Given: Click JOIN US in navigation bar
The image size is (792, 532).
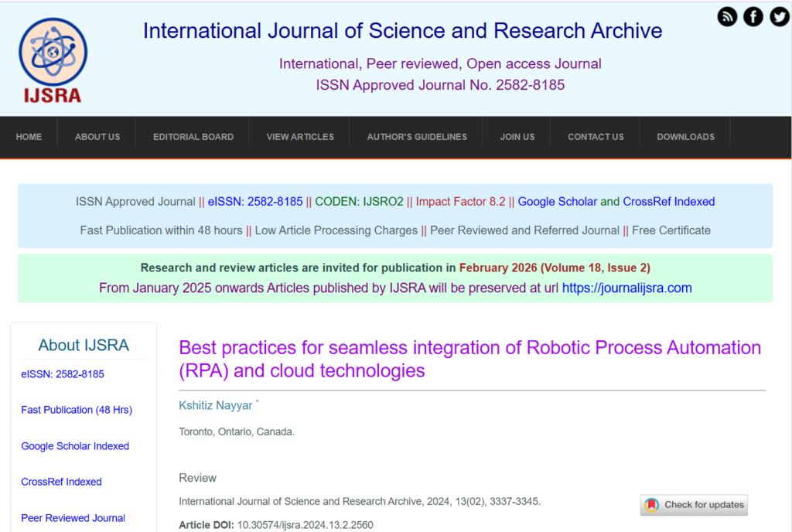Looking at the screenshot, I should tap(517, 137).
